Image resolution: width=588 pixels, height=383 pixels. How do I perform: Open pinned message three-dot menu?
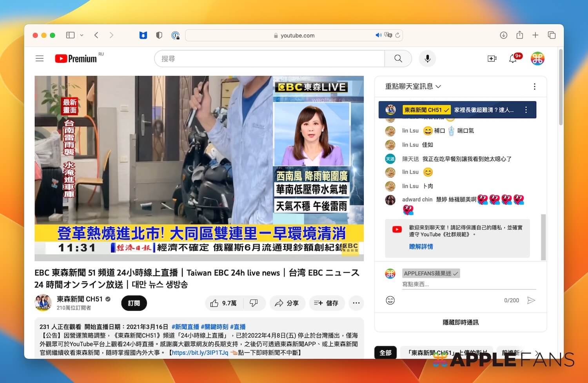526,110
